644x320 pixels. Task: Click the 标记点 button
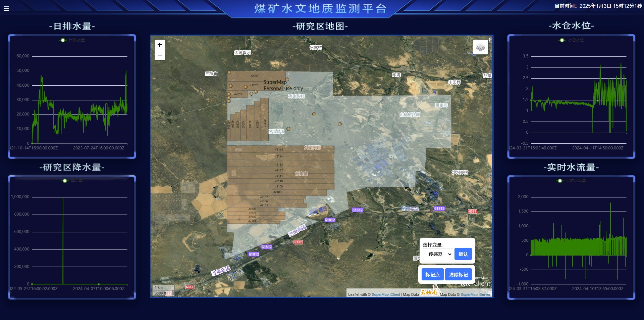[432, 275]
